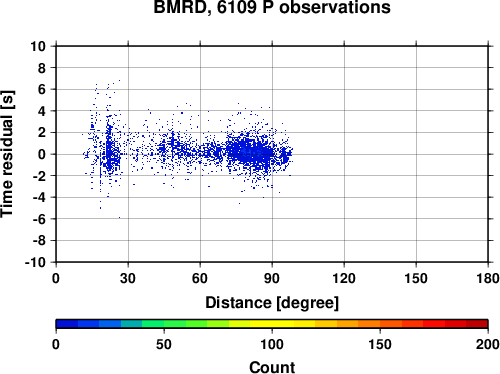Click the colorbar tick label "150"

pos(380,344)
